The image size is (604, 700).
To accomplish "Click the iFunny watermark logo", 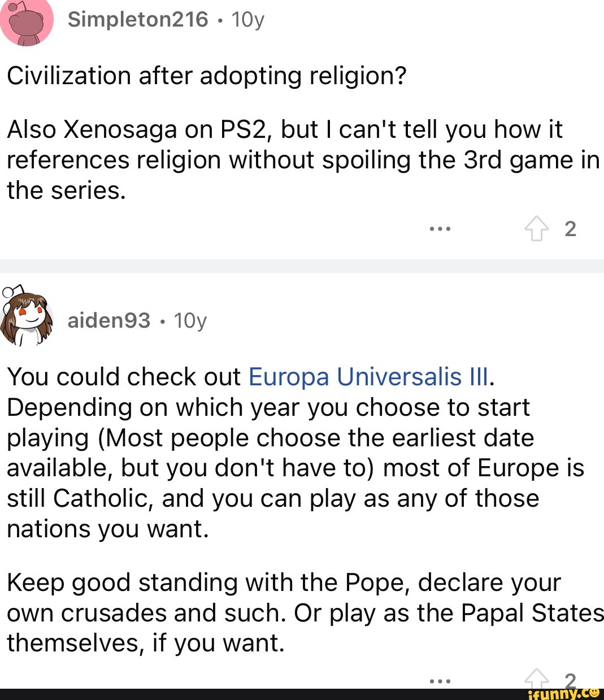I will pos(562,693).
